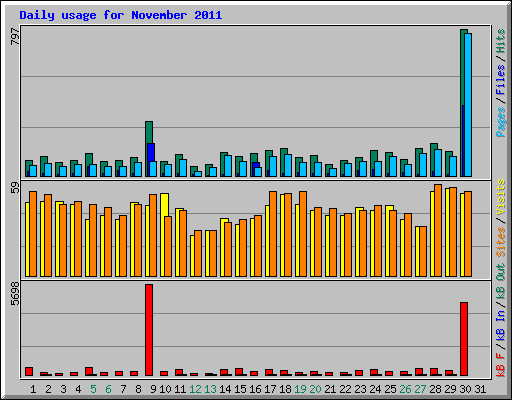Click the day 15 axis label

240,389
